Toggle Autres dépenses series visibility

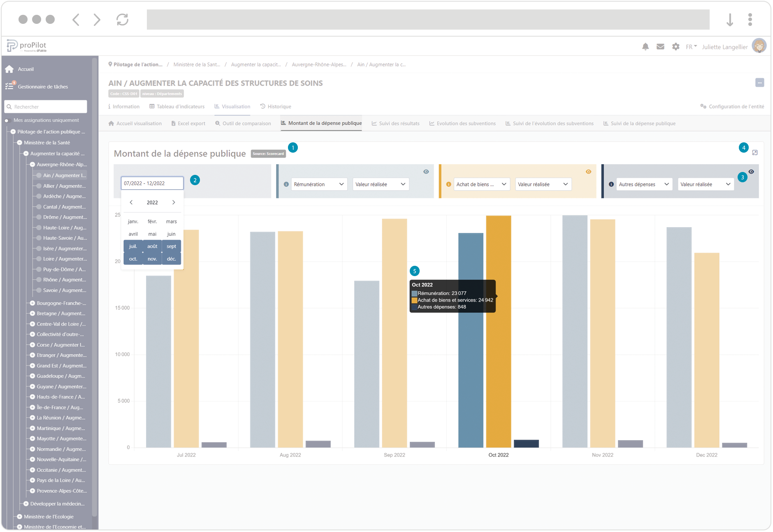(x=751, y=172)
